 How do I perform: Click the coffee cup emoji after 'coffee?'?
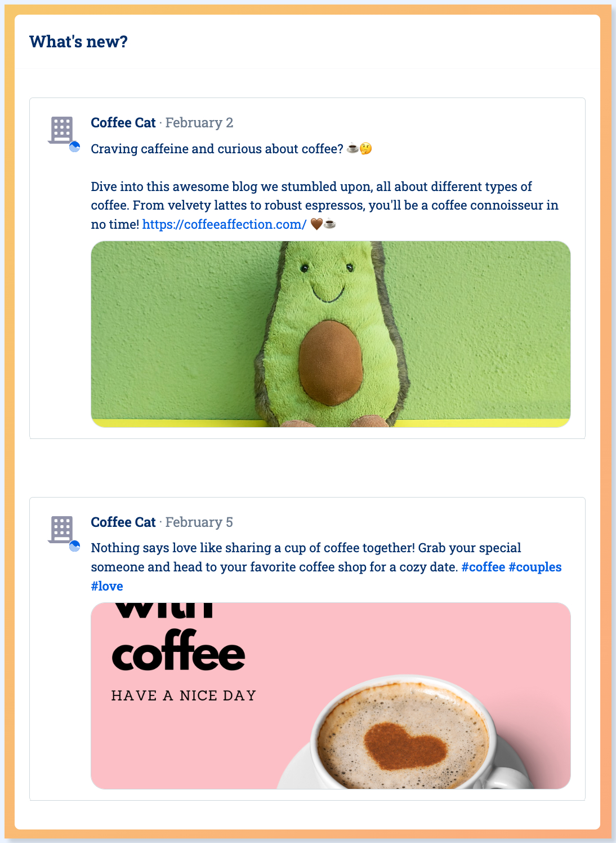click(x=352, y=149)
